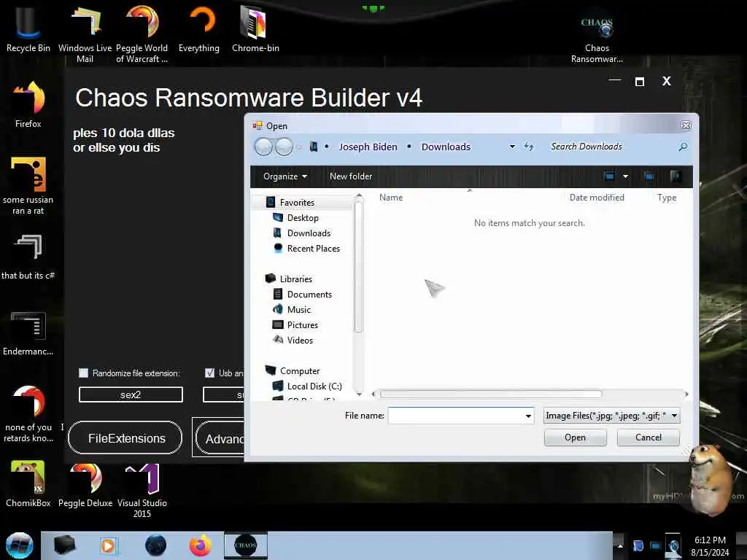Select Documents library

click(309, 295)
